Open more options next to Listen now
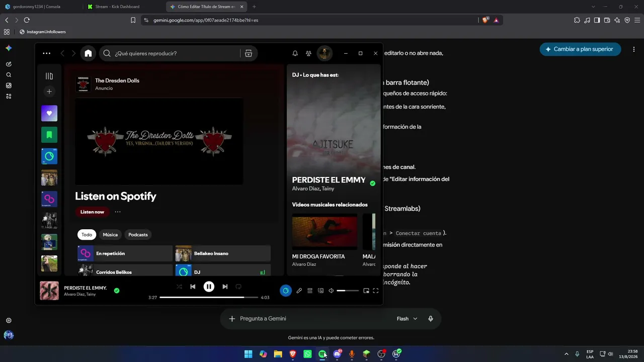 (118, 212)
